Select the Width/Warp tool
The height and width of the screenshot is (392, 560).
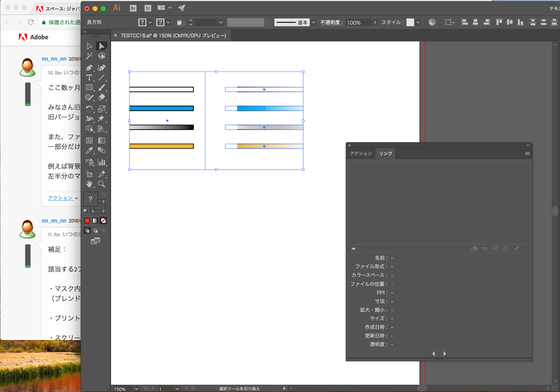coord(89,119)
